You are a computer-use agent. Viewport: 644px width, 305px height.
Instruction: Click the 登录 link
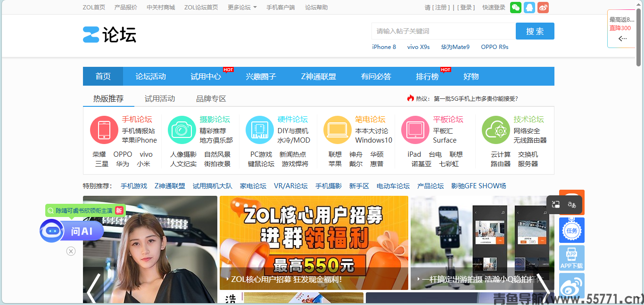pos(467,8)
